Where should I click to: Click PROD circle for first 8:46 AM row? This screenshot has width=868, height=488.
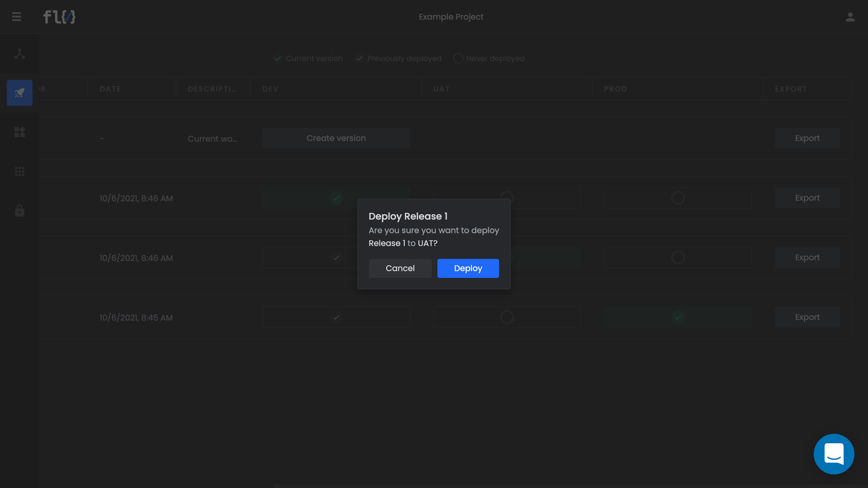(x=678, y=198)
